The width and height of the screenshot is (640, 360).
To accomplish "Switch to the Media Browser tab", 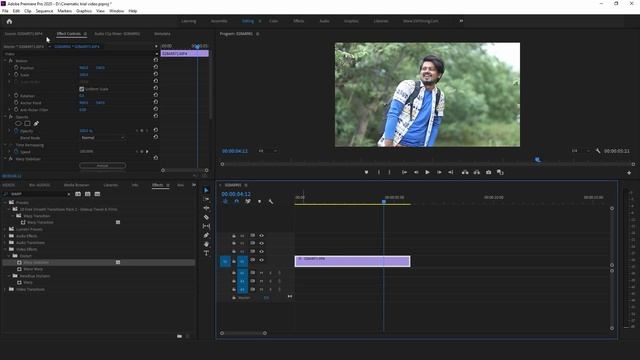I will (x=76, y=185).
